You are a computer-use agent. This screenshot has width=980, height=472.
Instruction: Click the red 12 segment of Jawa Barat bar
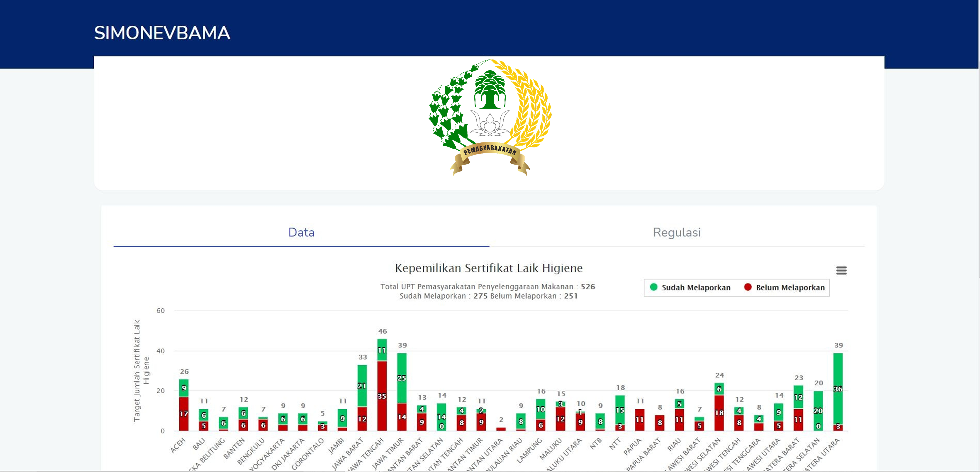362,419
